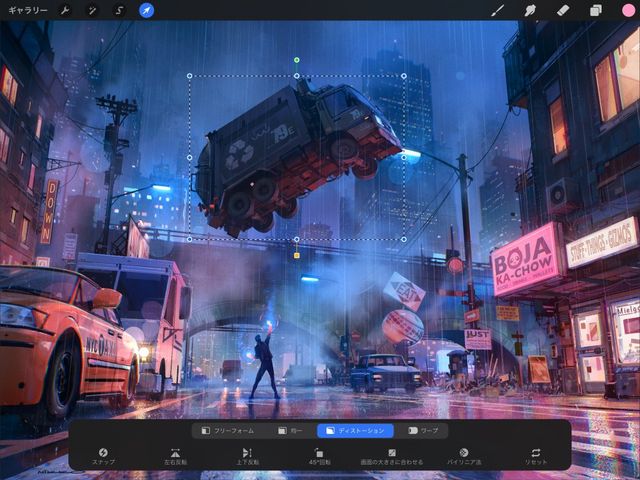Click the green rotation handle above selection
Screen dimensions: 640x480
[297, 60]
